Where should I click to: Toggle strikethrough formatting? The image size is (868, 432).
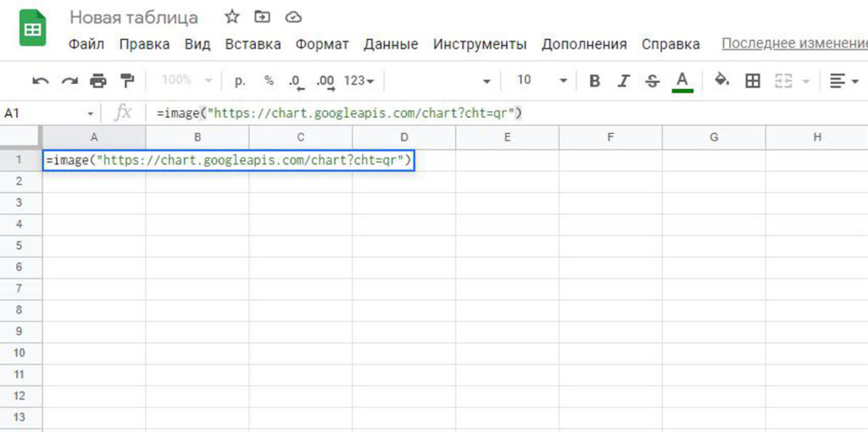pyautogui.click(x=652, y=80)
